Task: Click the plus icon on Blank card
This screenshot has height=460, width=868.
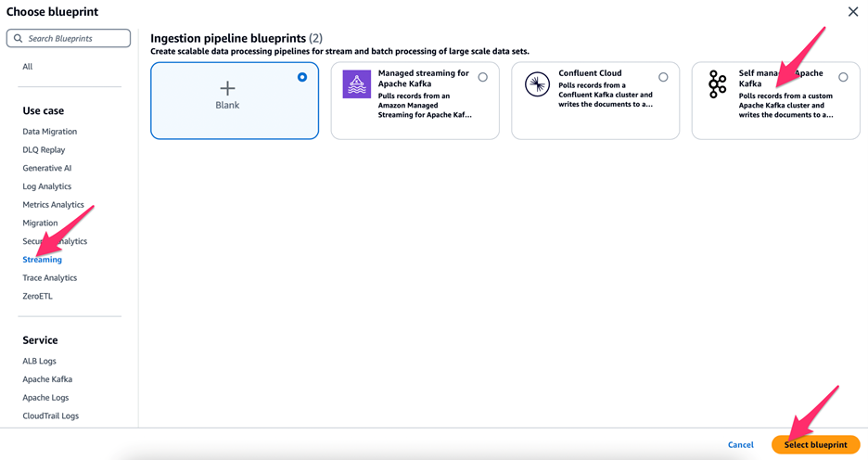Action: pyautogui.click(x=227, y=88)
